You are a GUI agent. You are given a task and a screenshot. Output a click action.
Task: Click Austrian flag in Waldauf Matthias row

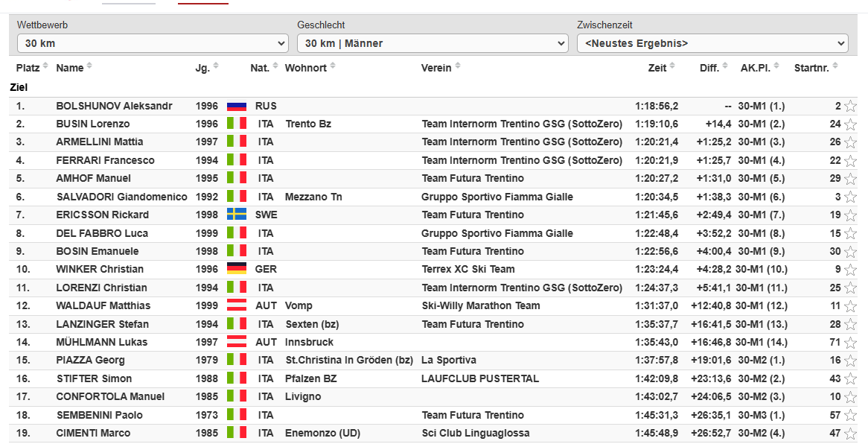(x=236, y=305)
